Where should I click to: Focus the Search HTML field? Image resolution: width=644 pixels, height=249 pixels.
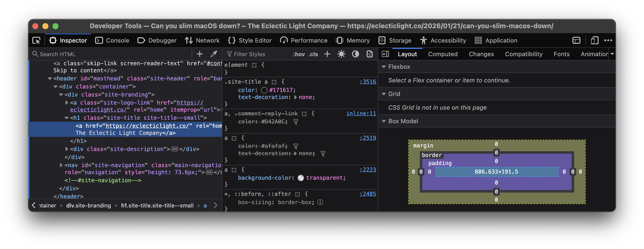coord(111,54)
